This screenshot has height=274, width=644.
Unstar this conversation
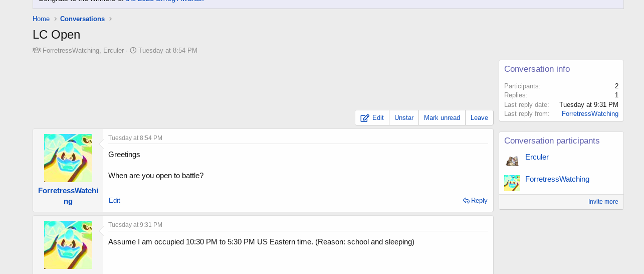click(403, 118)
